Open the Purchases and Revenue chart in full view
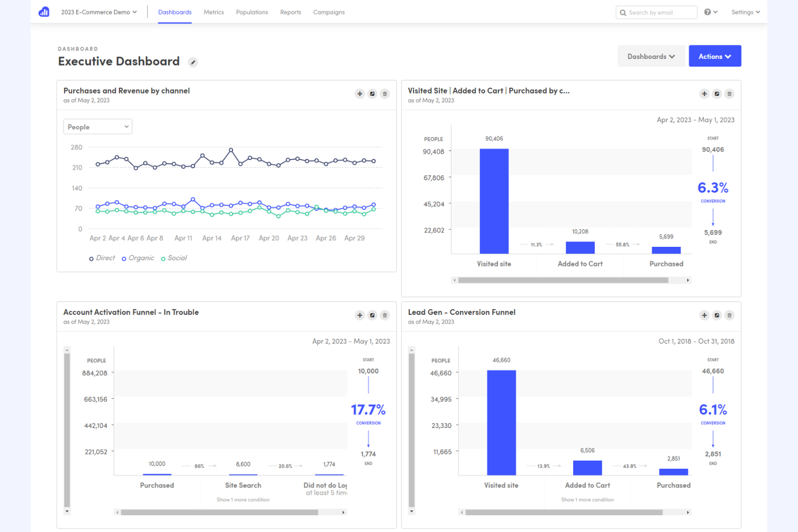Image resolution: width=798 pixels, height=532 pixels. (x=372, y=94)
